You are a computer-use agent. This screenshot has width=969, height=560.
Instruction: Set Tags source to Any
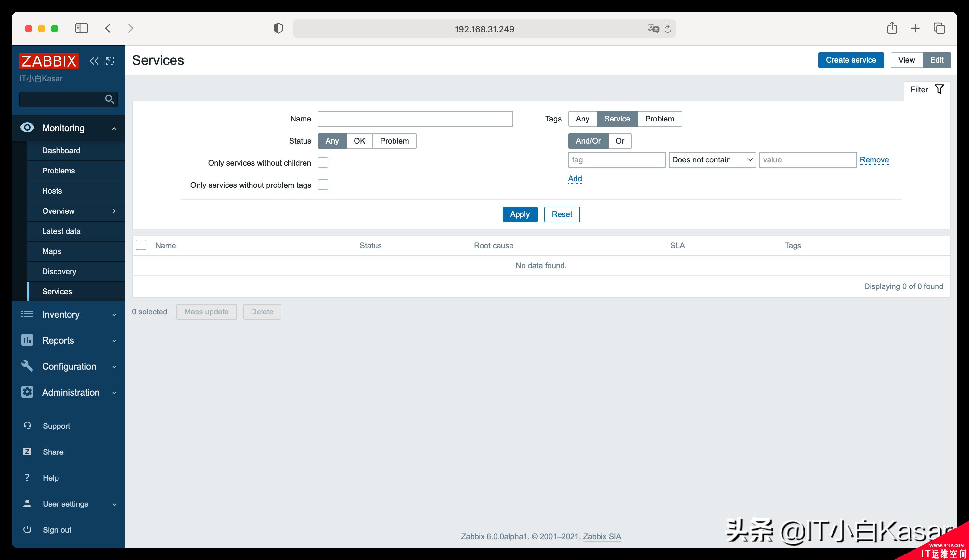[x=583, y=119]
